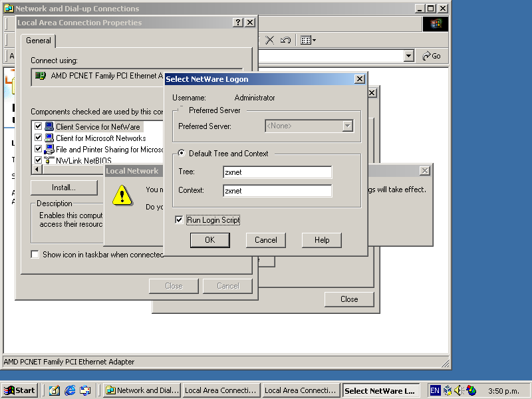Close the Local Network warning dialog
532x399 pixels.
(424, 171)
